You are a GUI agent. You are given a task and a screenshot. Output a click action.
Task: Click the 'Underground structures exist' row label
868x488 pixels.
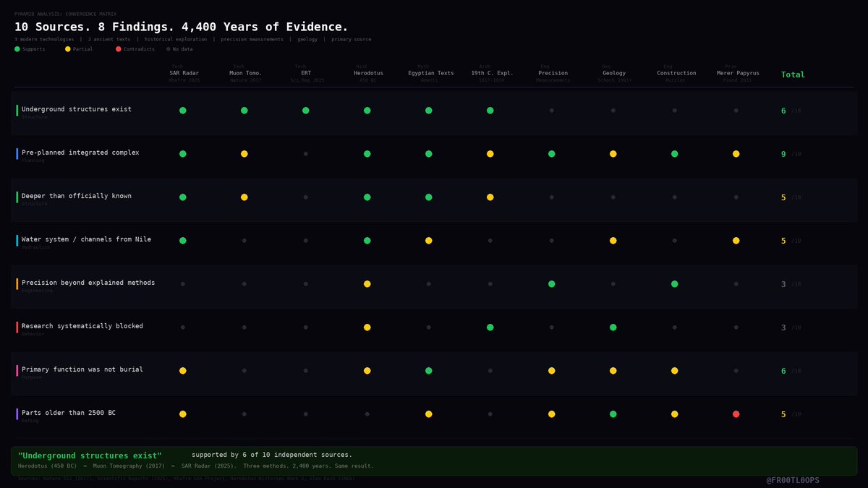click(77, 109)
